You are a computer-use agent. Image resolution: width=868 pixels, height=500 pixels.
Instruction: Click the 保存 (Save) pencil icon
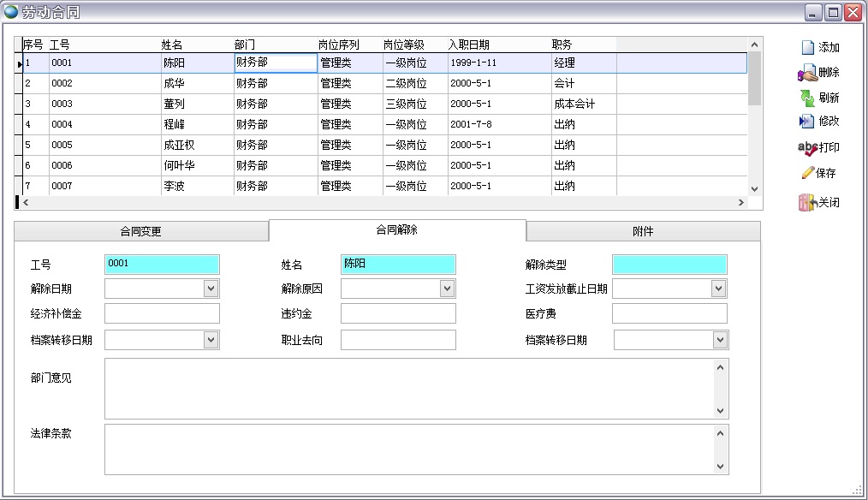[808, 173]
